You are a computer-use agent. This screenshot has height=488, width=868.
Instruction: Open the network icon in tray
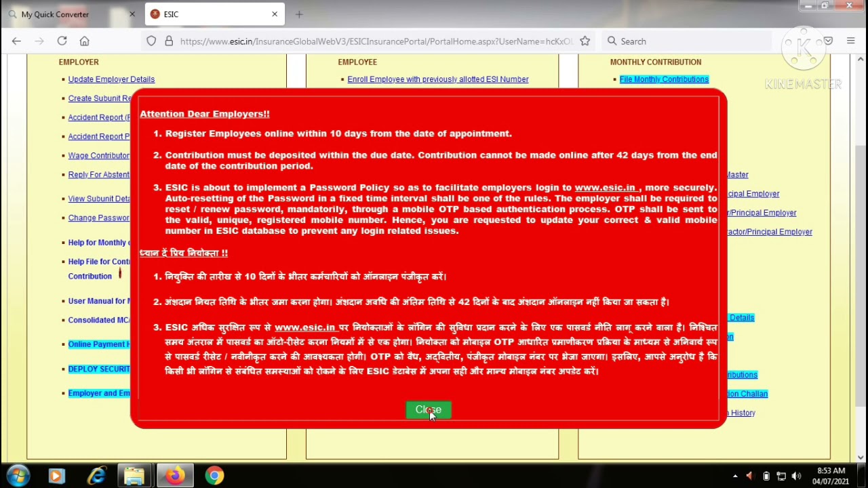(781, 476)
